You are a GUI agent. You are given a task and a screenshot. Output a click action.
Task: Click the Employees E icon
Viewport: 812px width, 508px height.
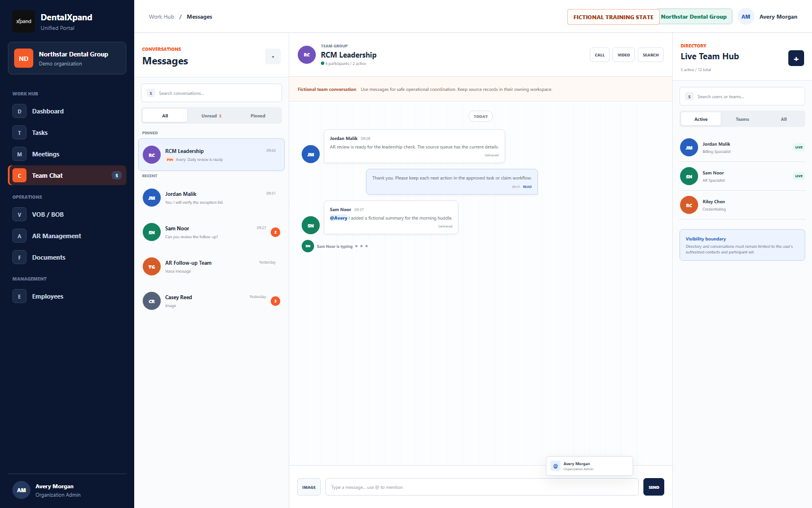19,296
